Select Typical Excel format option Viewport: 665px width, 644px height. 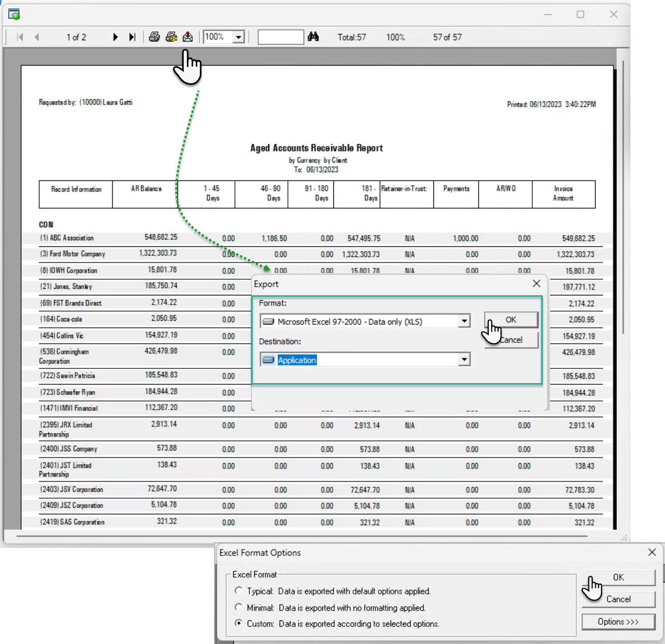tap(238, 591)
